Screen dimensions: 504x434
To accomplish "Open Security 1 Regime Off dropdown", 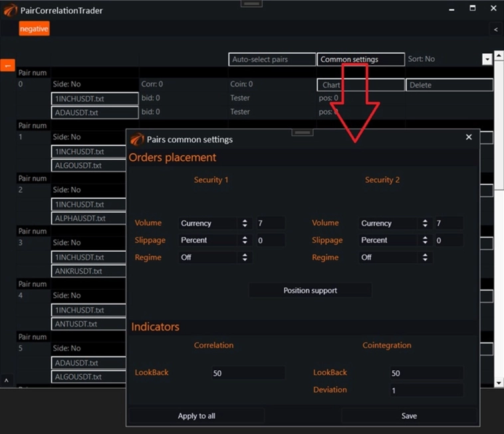I will pos(213,257).
